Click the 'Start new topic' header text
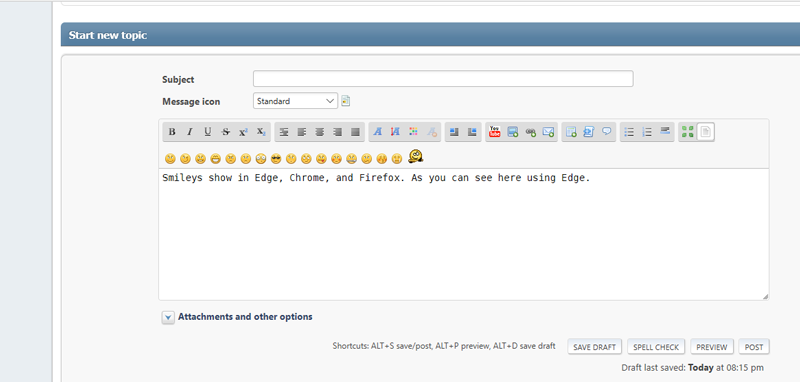The height and width of the screenshot is (382, 800). point(108,35)
